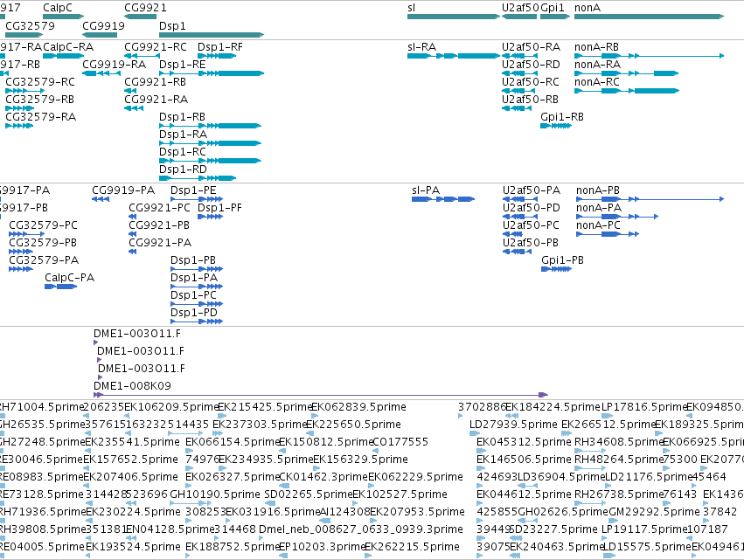Viewport: 744px width, 560px height.
Task: Click EST GH02626.5prime
Action: pyautogui.click(x=563, y=512)
